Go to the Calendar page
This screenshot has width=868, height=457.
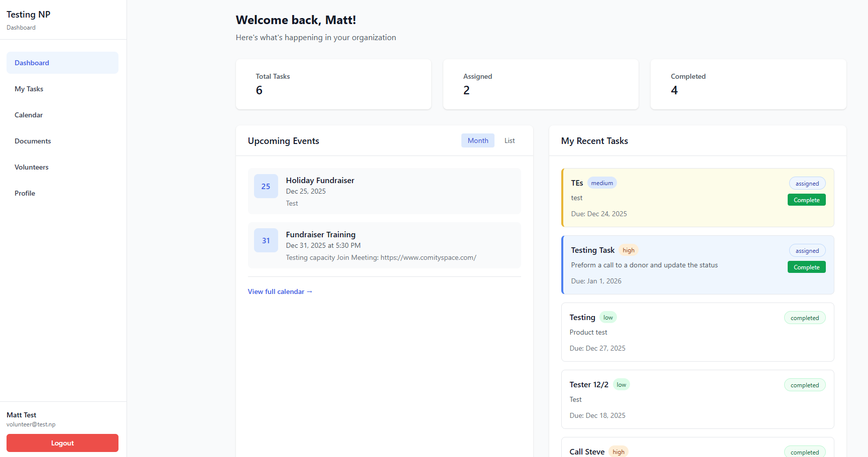pyautogui.click(x=29, y=115)
